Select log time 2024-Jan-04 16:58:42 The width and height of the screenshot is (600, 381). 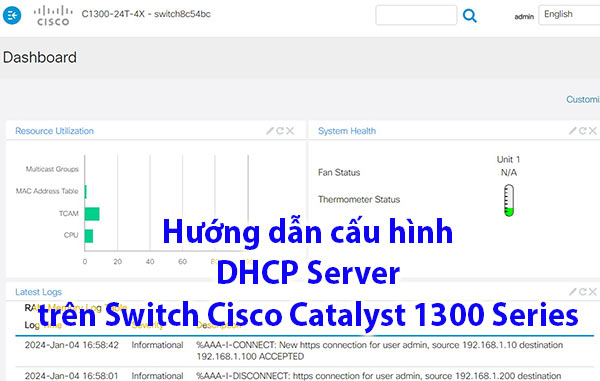pyautogui.click(x=72, y=345)
